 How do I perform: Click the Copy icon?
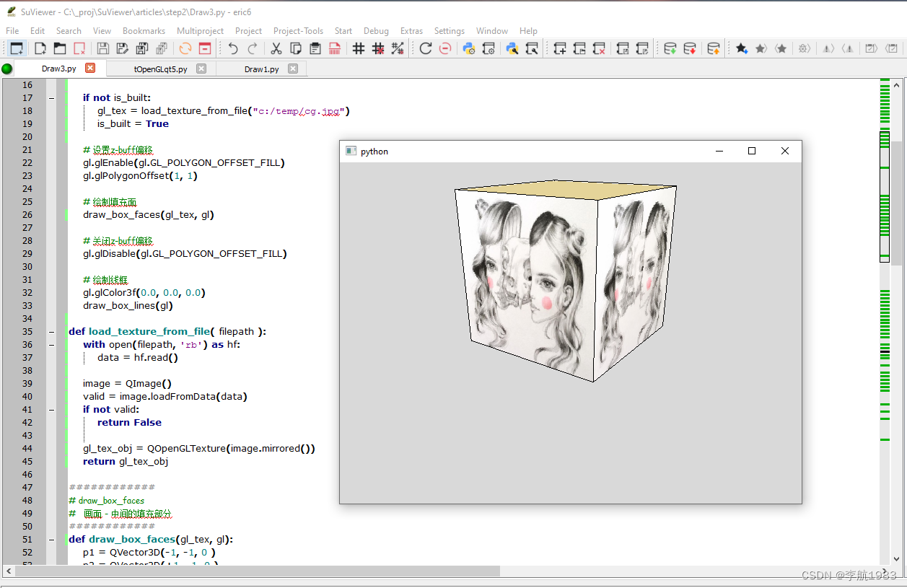(x=296, y=48)
